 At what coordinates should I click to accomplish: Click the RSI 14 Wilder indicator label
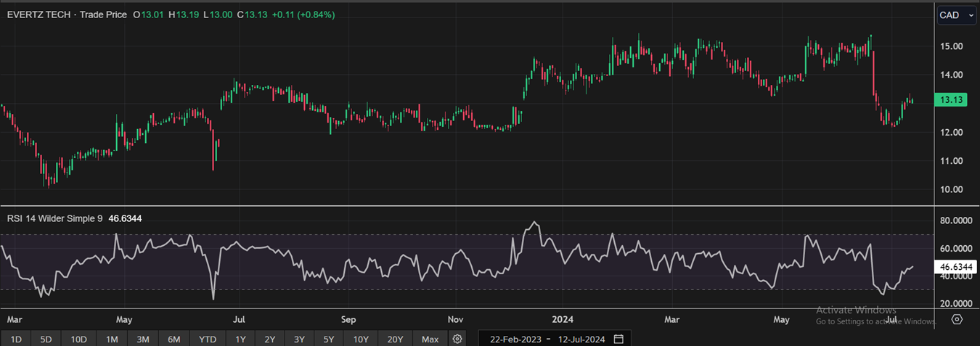coord(54,217)
